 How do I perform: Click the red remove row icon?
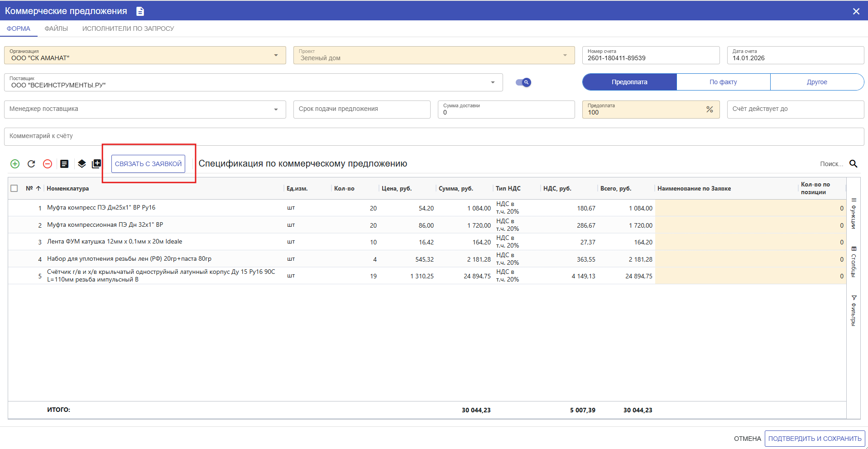click(x=48, y=164)
